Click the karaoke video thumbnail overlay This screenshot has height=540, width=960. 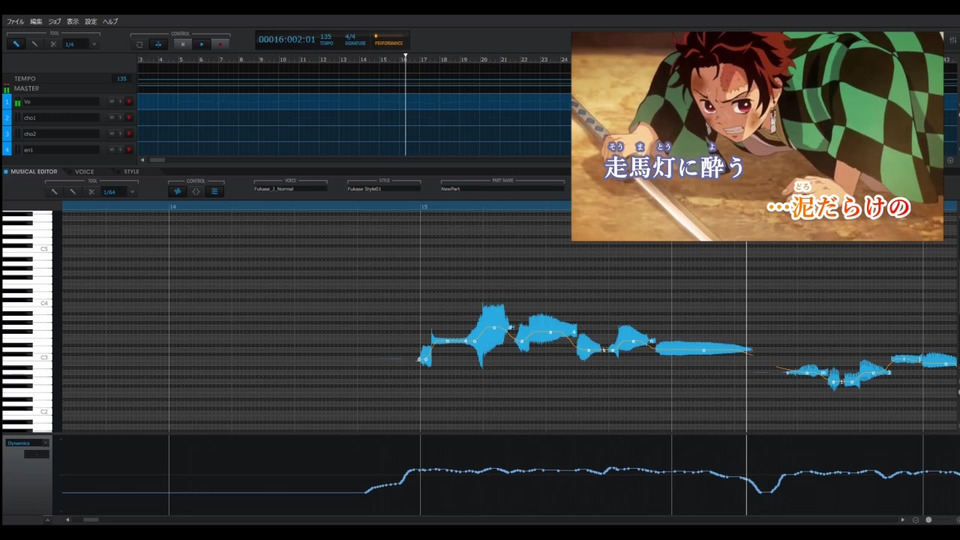coord(757,137)
